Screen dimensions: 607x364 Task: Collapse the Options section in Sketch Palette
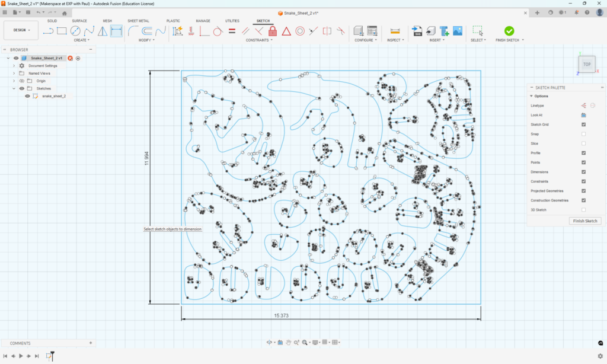pyautogui.click(x=532, y=96)
